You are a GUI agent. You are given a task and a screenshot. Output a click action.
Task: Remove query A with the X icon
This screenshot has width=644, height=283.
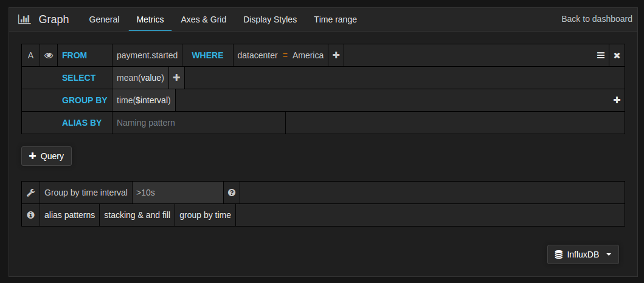pyautogui.click(x=617, y=55)
